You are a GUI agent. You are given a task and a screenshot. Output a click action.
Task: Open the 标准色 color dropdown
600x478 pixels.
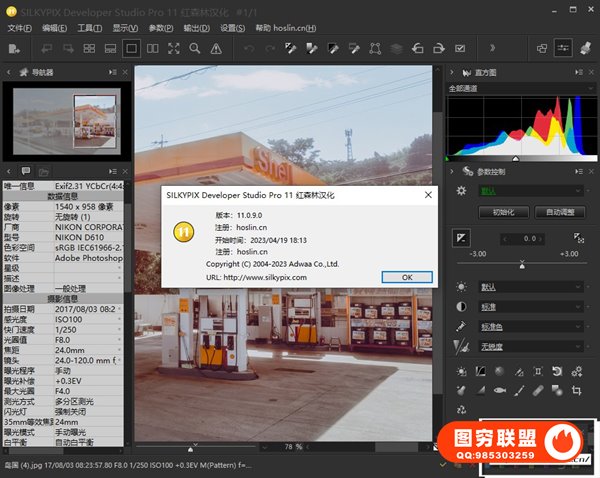(x=530, y=326)
